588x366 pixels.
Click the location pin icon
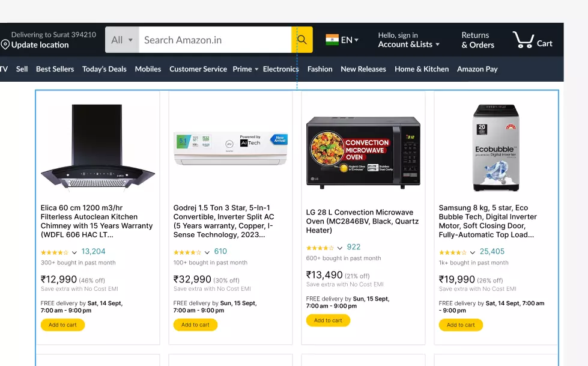tap(5, 45)
